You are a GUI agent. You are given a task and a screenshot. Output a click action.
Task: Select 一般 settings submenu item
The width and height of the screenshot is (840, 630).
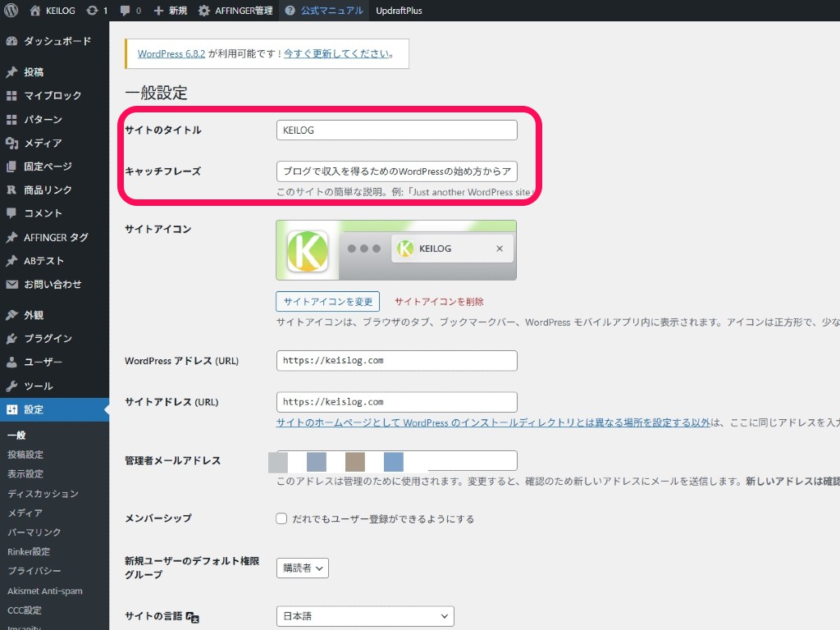coord(16,435)
